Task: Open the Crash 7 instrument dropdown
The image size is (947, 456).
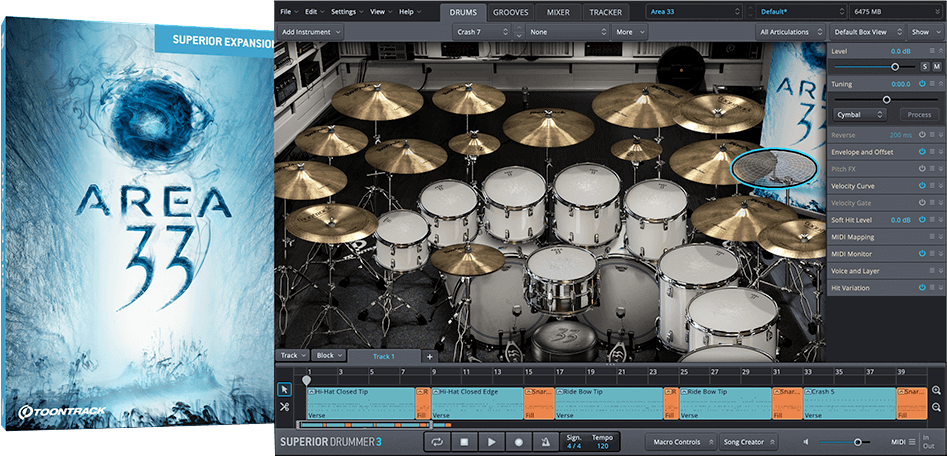Action: point(481,32)
